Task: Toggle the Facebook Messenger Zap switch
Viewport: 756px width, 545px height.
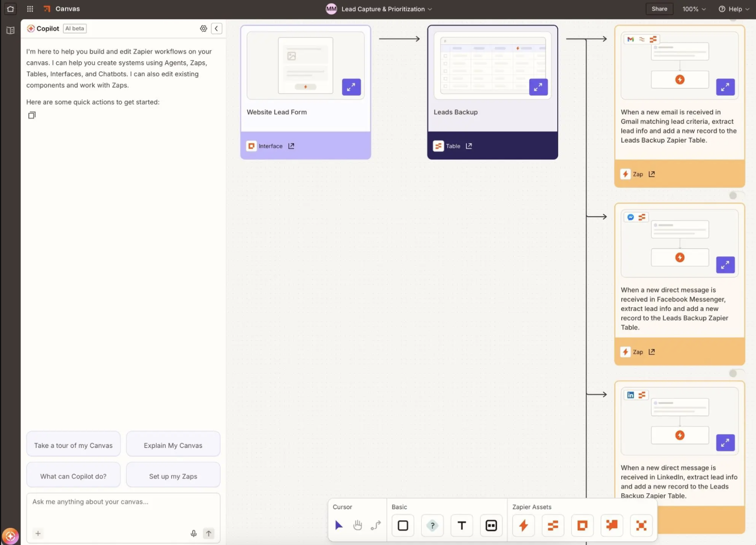Action: tap(733, 195)
